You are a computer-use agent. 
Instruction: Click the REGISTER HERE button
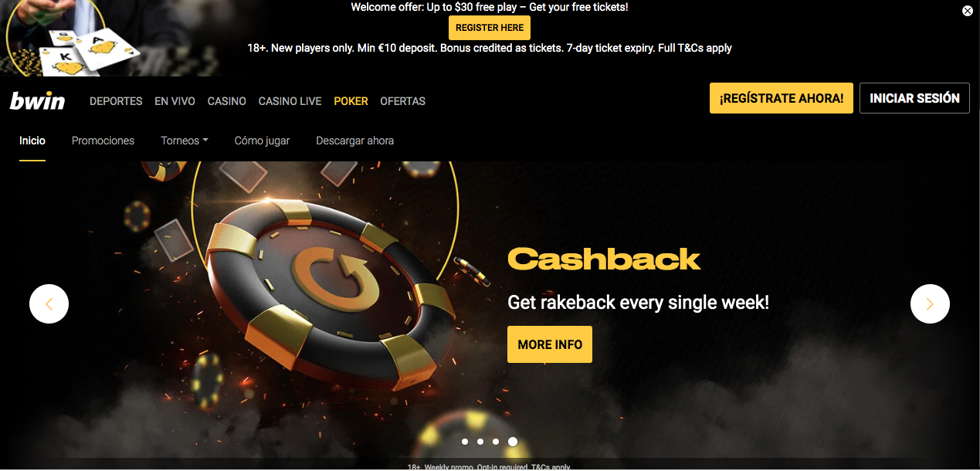point(490,28)
